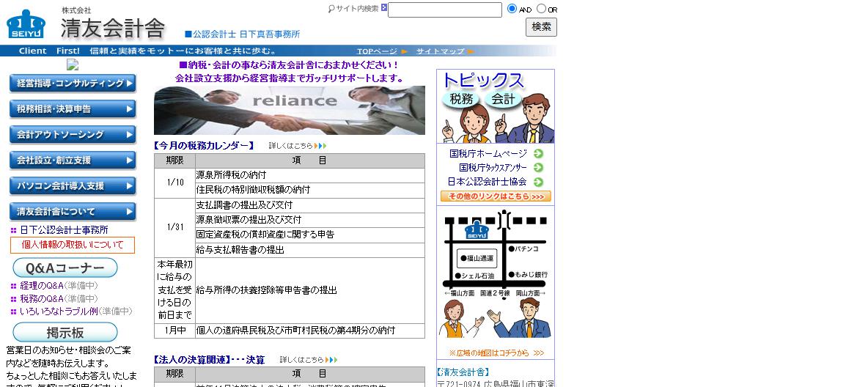The height and width of the screenshot is (387, 868).
Task: Click the 清友会計舎 company name title
Action: tap(113, 29)
